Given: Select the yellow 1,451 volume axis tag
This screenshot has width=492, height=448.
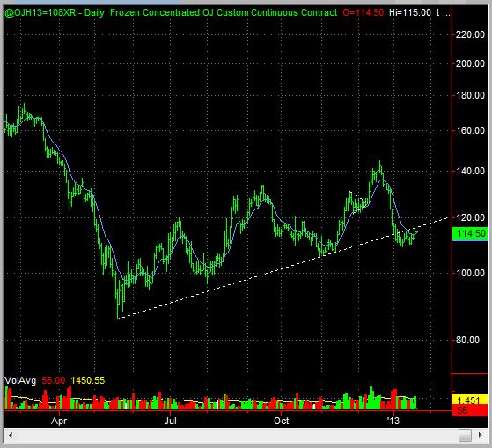Looking at the screenshot, I should tap(470, 400).
